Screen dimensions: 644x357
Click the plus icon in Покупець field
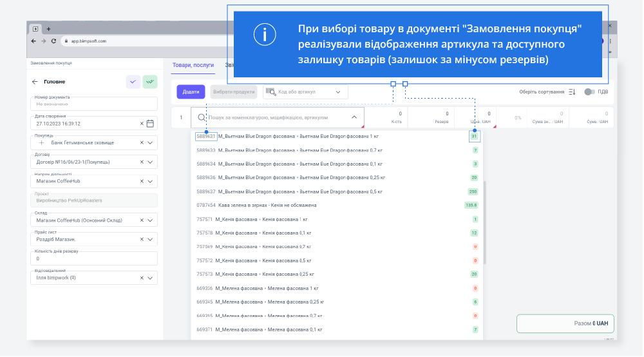click(42, 142)
